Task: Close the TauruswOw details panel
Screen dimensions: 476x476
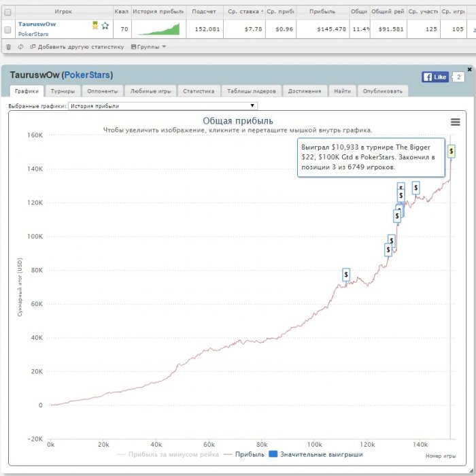Action: (x=469, y=69)
